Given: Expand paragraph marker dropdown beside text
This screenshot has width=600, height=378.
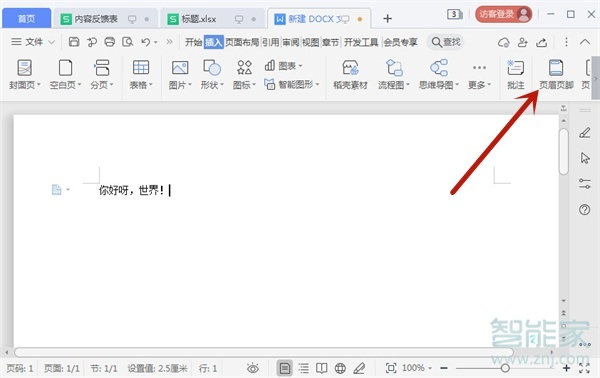Looking at the screenshot, I should [x=68, y=189].
